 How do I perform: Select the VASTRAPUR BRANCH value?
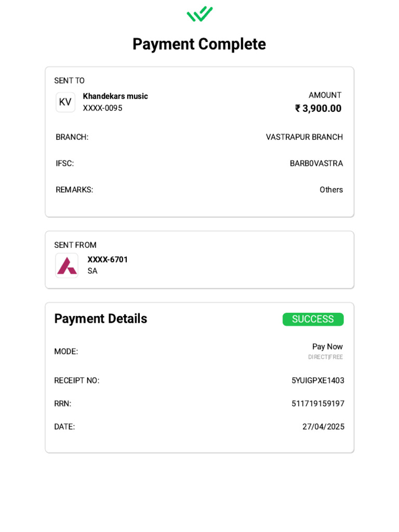pyautogui.click(x=304, y=137)
